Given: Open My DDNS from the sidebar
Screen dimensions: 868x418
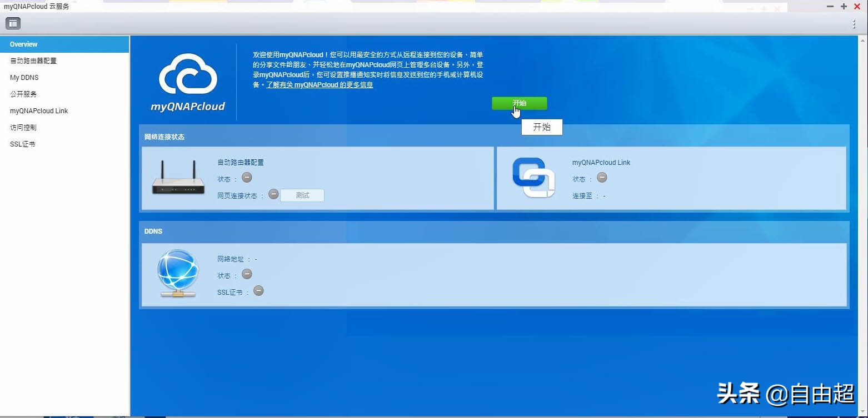Looking at the screenshot, I should tap(24, 77).
